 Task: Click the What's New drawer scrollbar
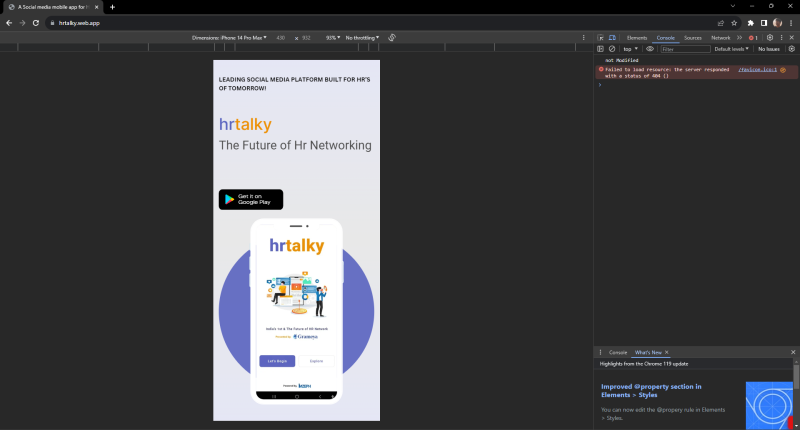(x=796, y=376)
